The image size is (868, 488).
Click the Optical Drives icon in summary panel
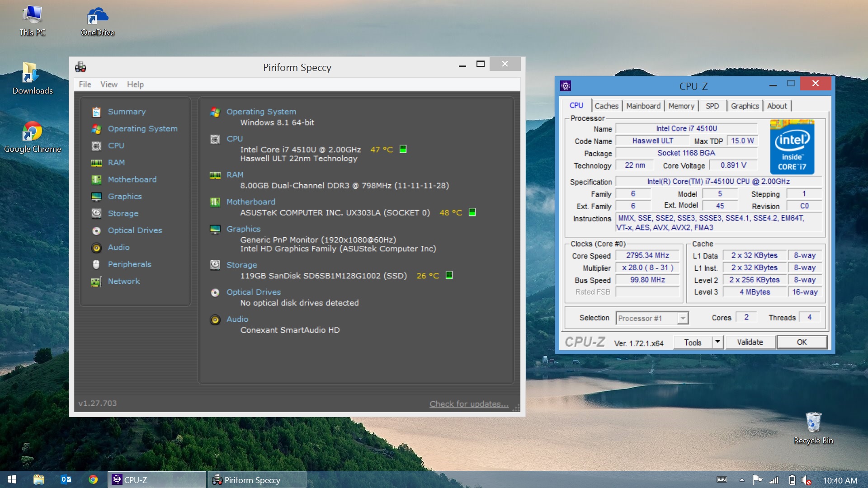click(x=215, y=292)
